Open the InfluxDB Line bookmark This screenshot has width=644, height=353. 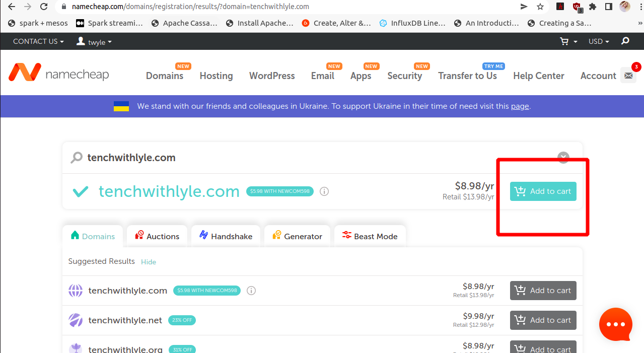click(412, 23)
